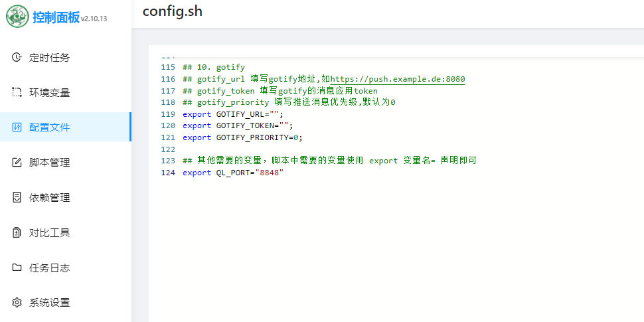644x322 pixels.
Task: Open the 环境变量 menu item
Action: 66,92
